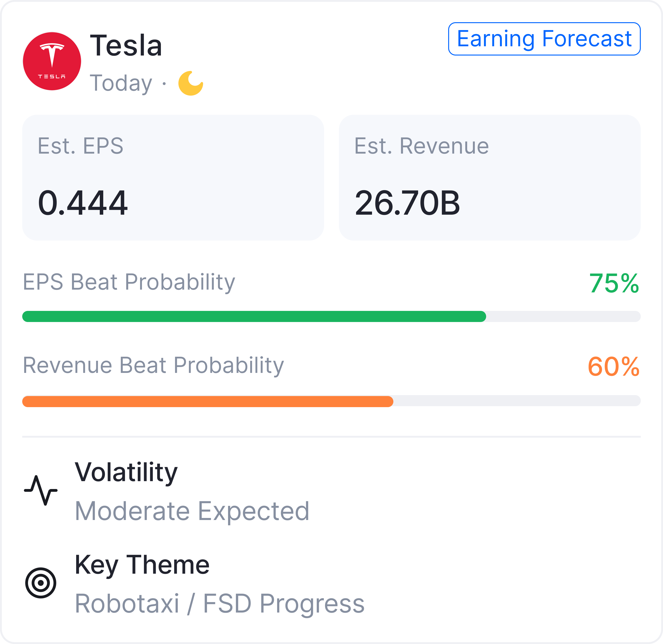
Task: Click the Key Theme target icon
Action: point(41,583)
